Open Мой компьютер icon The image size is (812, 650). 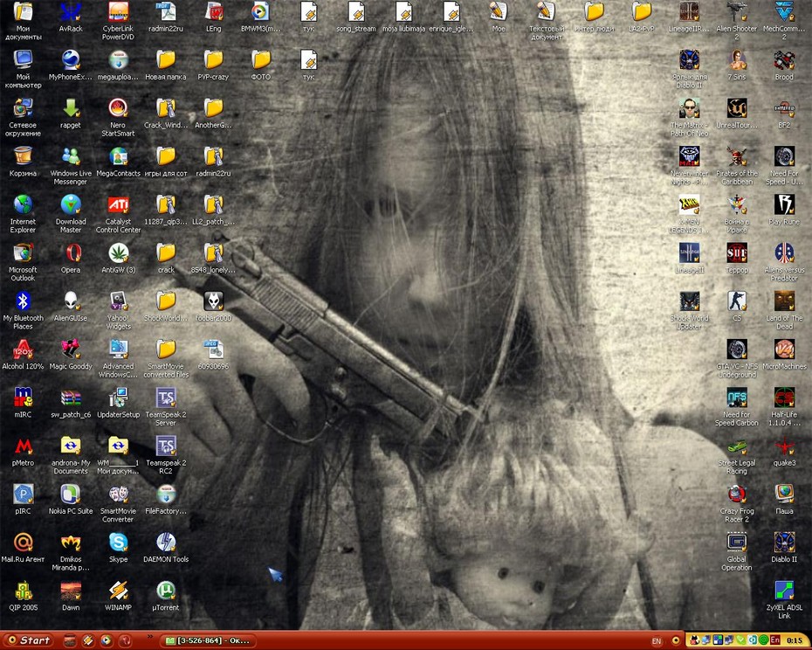pos(23,69)
